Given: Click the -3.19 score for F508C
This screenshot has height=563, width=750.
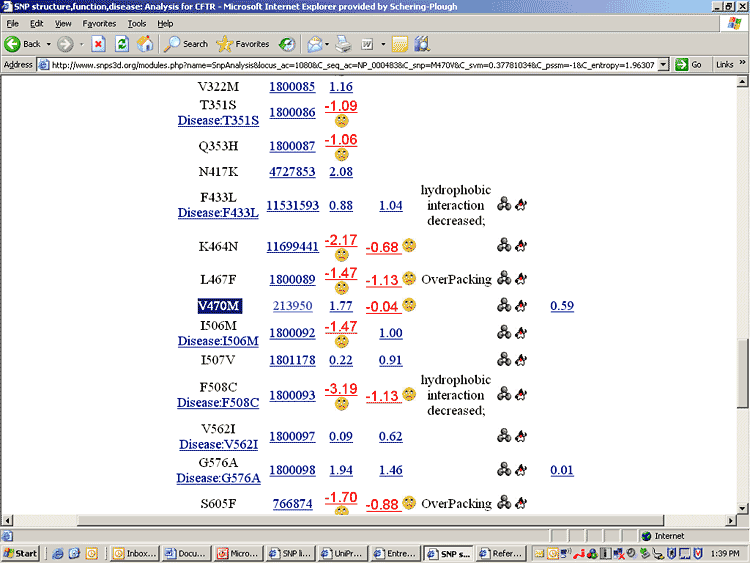Looking at the screenshot, I should coord(341,388).
